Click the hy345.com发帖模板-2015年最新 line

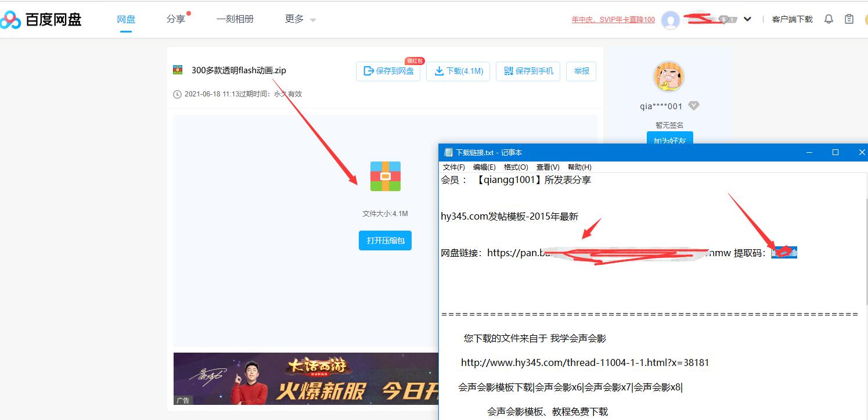point(510,217)
